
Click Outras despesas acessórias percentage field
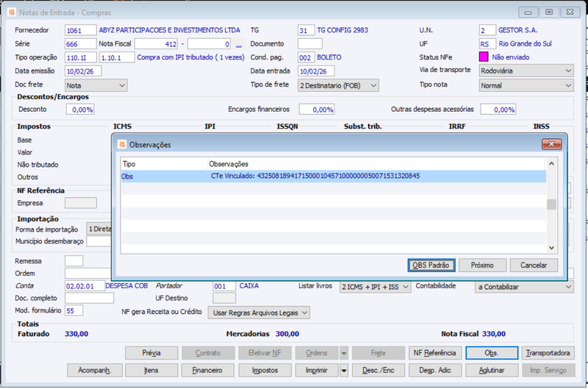point(498,110)
